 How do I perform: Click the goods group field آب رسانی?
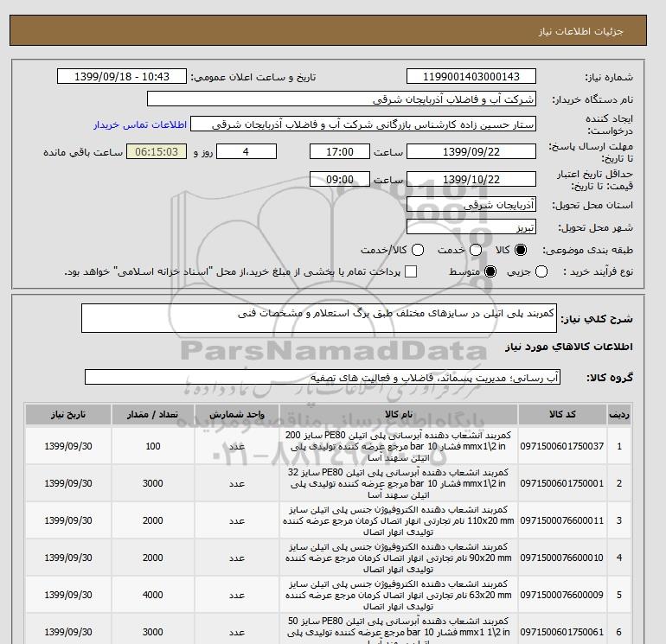click(x=323, y=377)
